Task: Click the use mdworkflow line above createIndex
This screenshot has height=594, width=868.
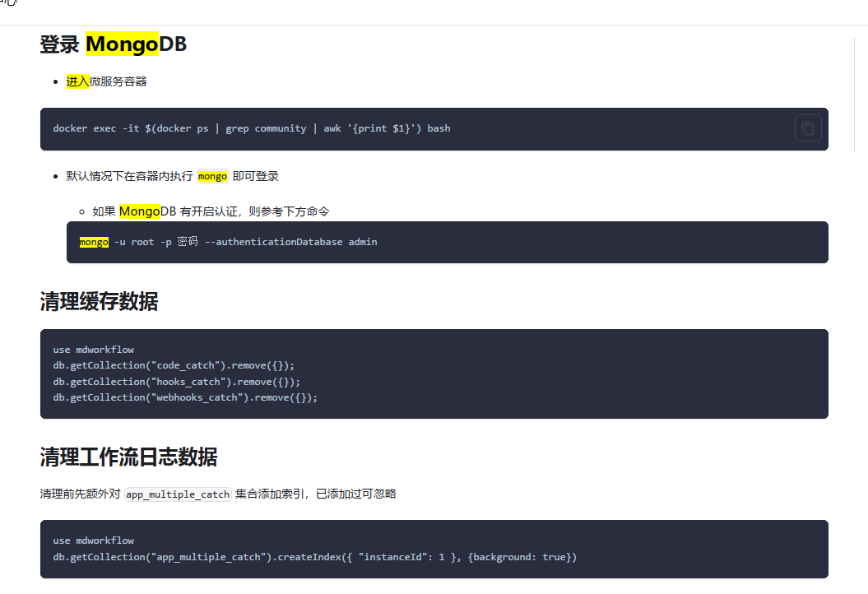Action: tap(94, 541)
